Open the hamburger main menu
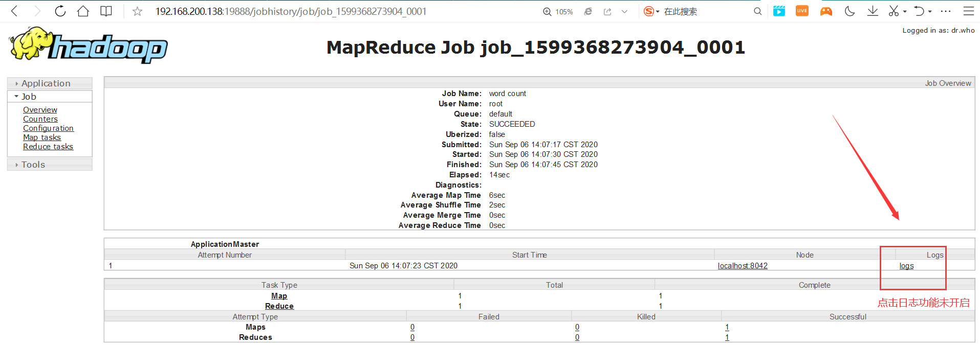Screen dimensions: 980x346 (968, 11)
